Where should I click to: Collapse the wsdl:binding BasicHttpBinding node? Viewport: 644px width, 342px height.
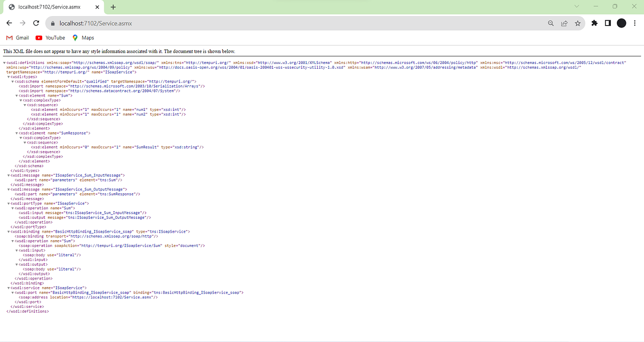pos(8,231)
